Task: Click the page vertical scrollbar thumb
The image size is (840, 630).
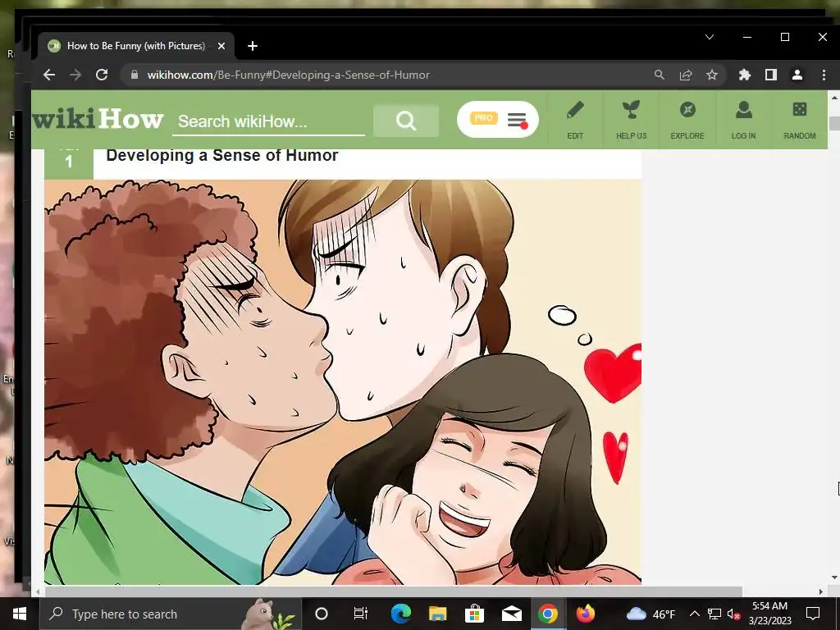Action: pyautogui.click(x=833, y=123)
